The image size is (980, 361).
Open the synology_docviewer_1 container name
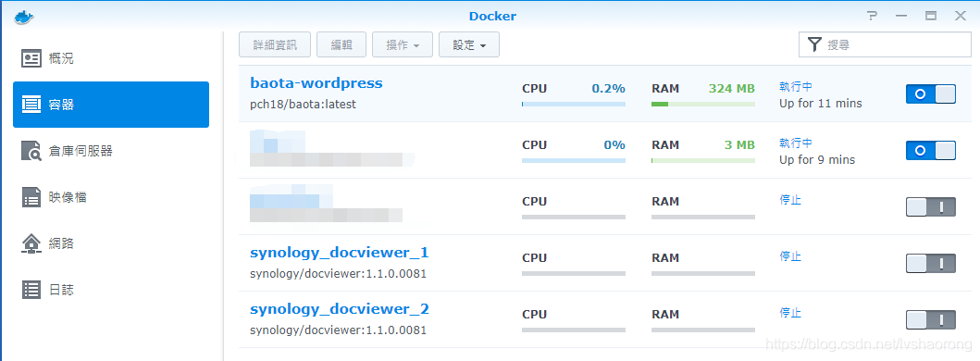[340, 253]
